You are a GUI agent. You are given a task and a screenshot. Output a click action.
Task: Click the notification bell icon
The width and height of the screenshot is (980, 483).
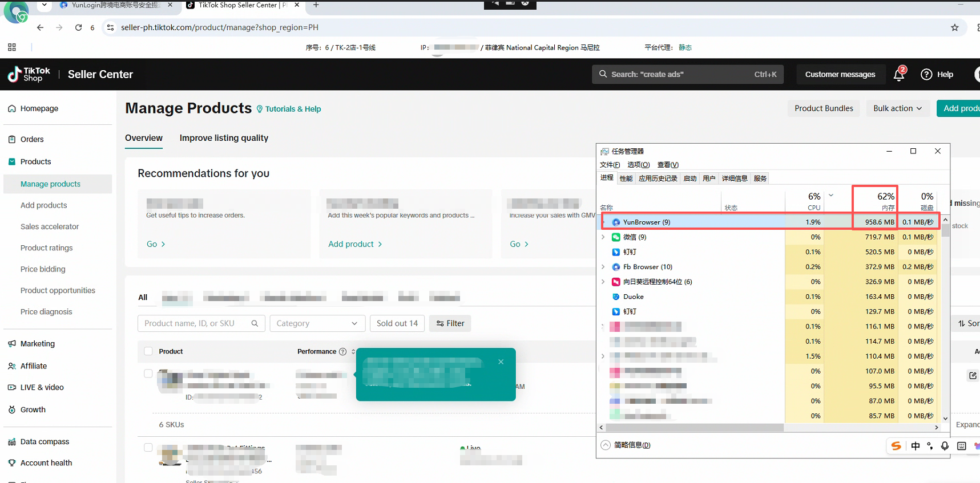pyautogui.click(x=899, y=74)
